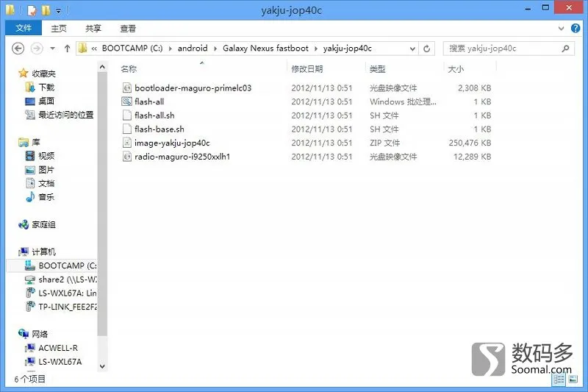Open 桌面 desktop in sidebar
Viewport: 588px width, 392px height.
click(x=46, y=101)
